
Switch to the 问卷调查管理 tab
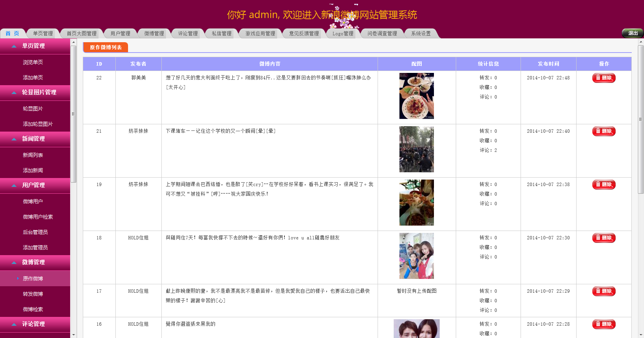[382, 33]
